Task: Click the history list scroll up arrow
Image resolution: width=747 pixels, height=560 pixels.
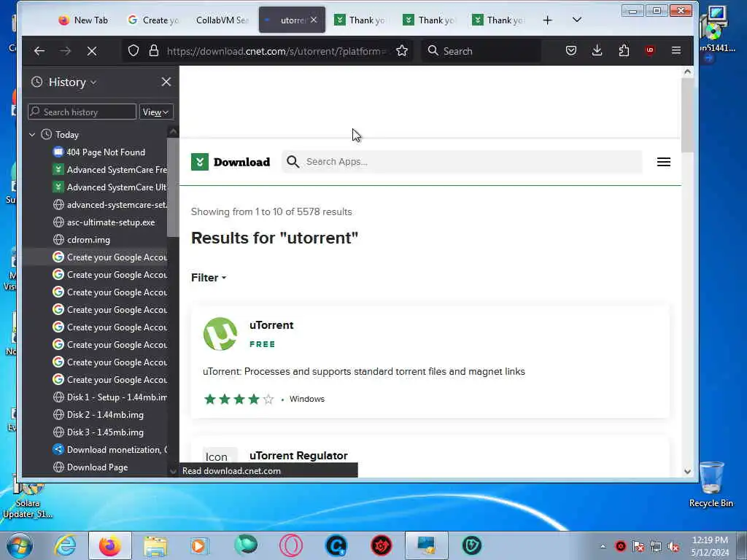Action: 173,131
